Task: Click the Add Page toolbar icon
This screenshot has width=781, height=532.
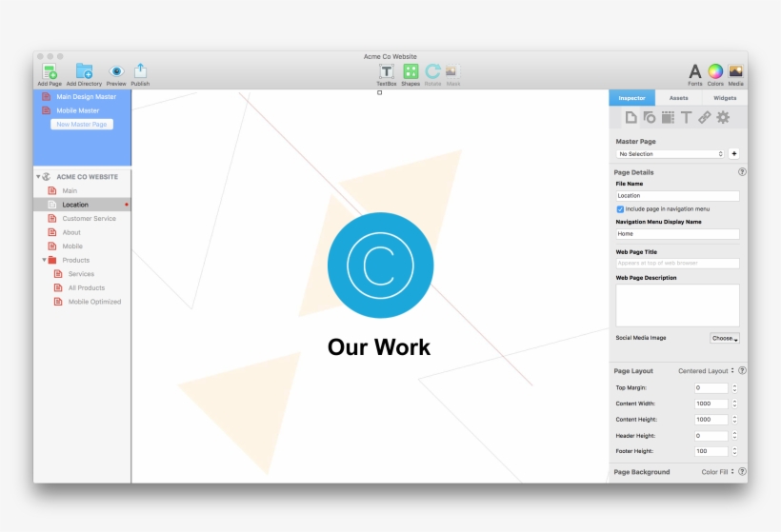Action: coord(49,71)
